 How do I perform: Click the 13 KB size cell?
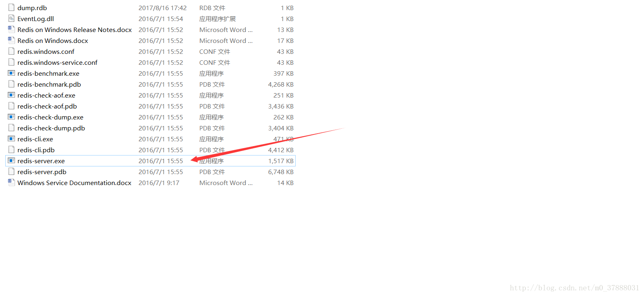click(x=285, y=30)
